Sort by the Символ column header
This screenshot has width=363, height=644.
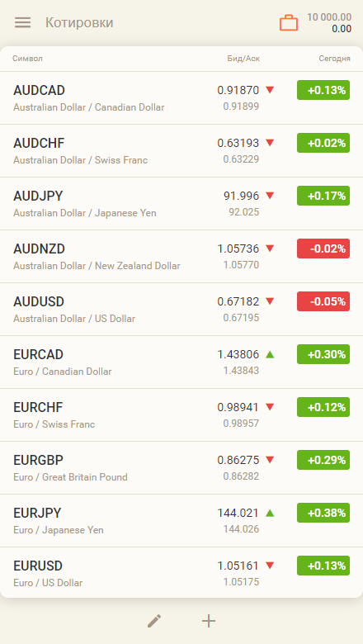pyautogui.click(x=27, y=59)
